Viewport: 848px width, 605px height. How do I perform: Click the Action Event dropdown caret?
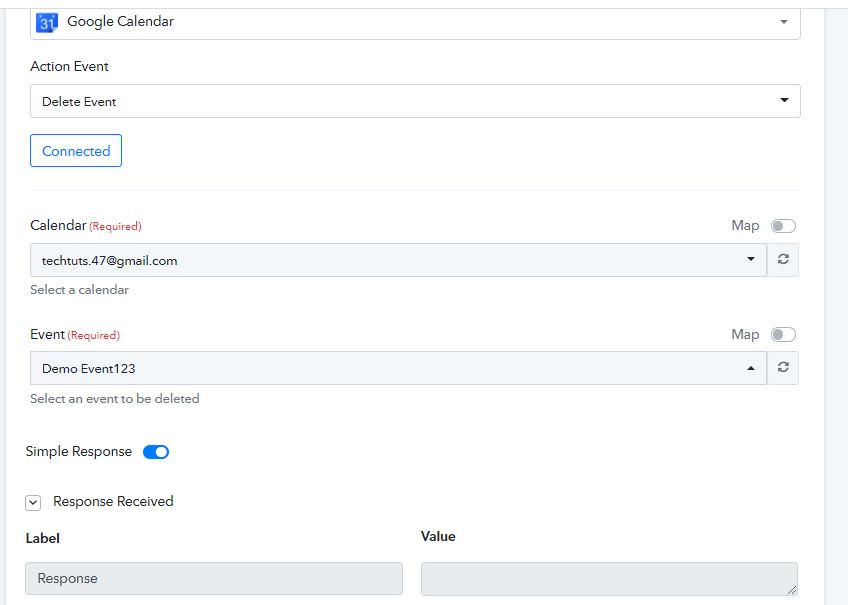tap(784, 100)
